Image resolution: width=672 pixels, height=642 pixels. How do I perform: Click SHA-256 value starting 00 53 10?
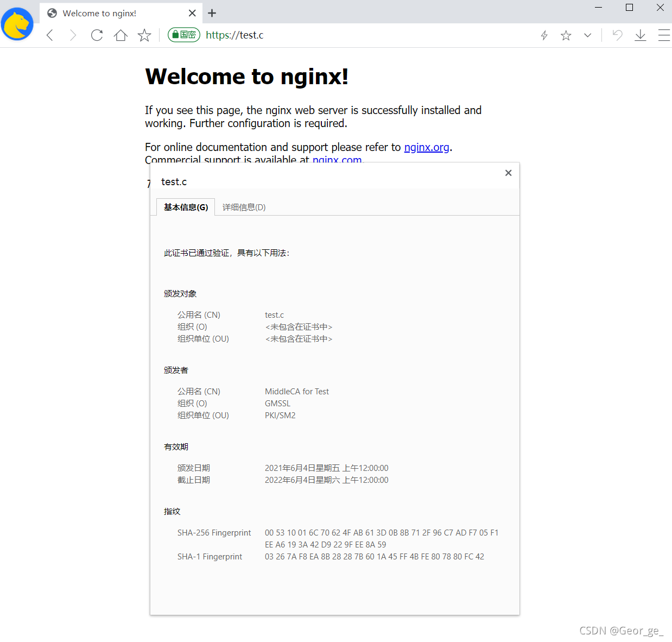pyautogui.click(x=382, y=539)
